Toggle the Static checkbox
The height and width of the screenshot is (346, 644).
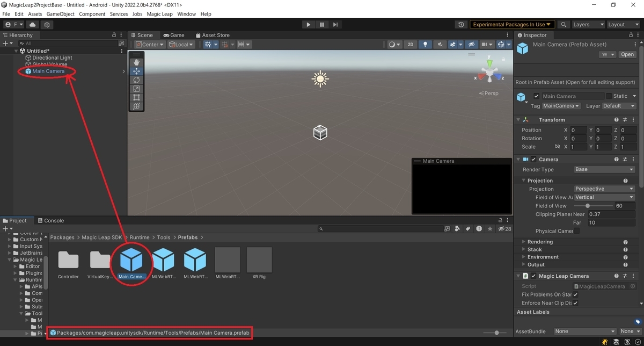(609, 96)
